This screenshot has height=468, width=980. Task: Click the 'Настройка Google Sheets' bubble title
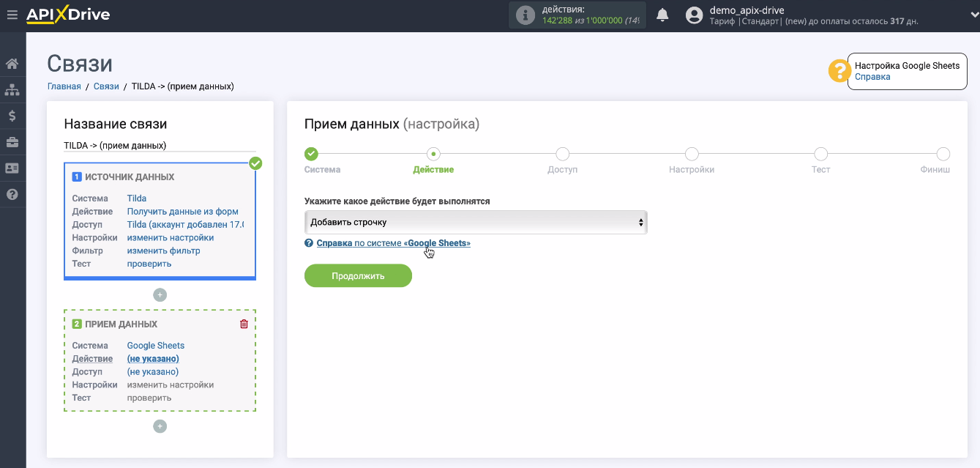coord(908,66)
